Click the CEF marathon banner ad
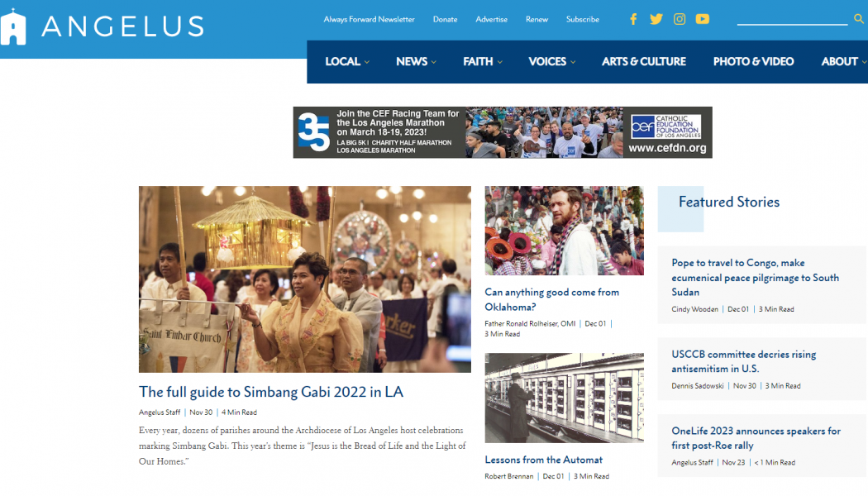 pyautogui.click(x=503, y=132)
